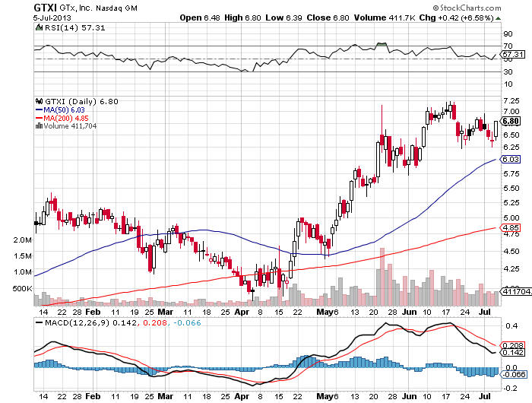Click the 90 level label on RSI axis

[508, 34]
